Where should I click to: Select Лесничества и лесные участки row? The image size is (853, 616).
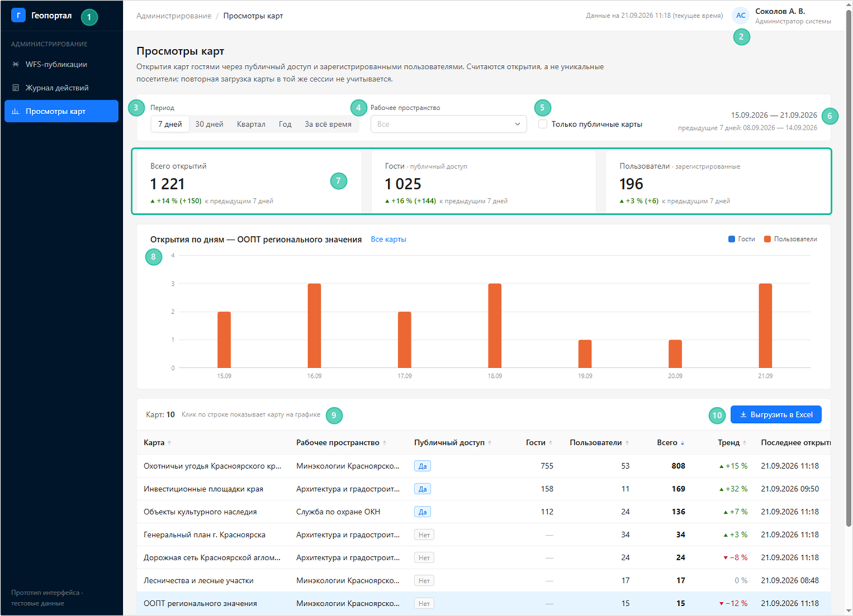484,581
